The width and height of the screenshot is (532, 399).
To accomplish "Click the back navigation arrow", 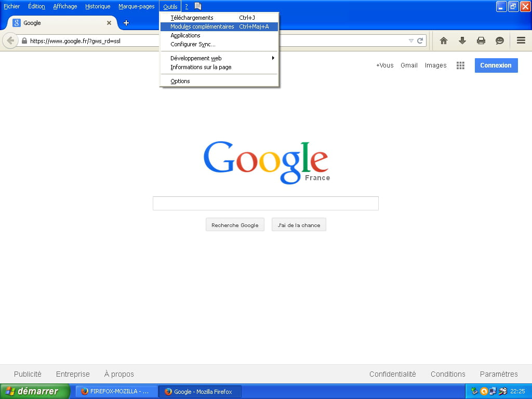I will click(x=10, y=41).
